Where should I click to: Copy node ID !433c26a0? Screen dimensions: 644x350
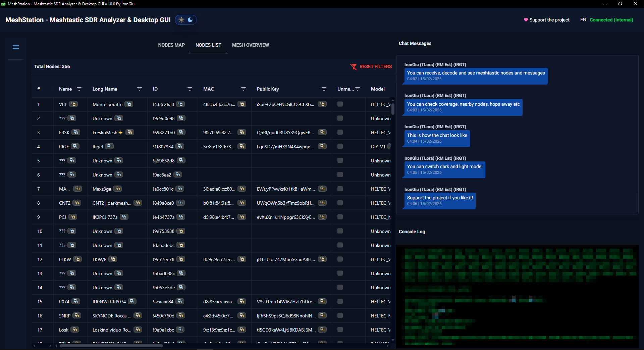tap(180, 104)
